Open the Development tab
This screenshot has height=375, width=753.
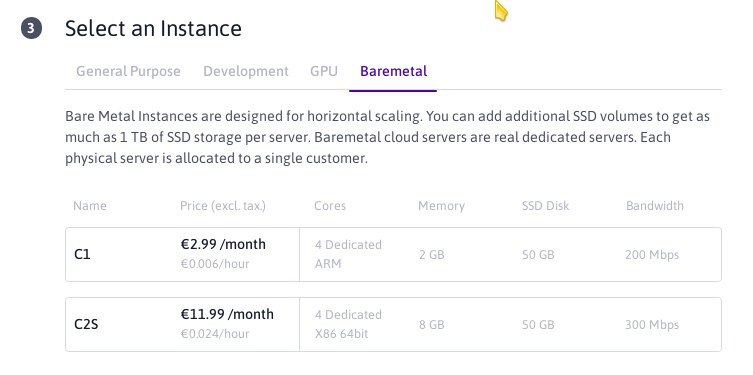(246, 71)
